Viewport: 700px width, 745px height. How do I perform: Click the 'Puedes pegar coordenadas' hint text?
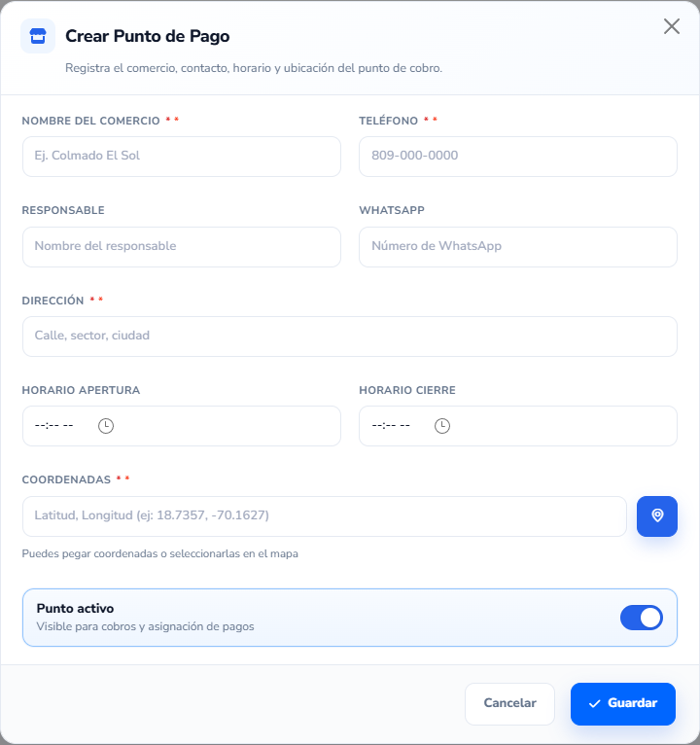[160, 554]
